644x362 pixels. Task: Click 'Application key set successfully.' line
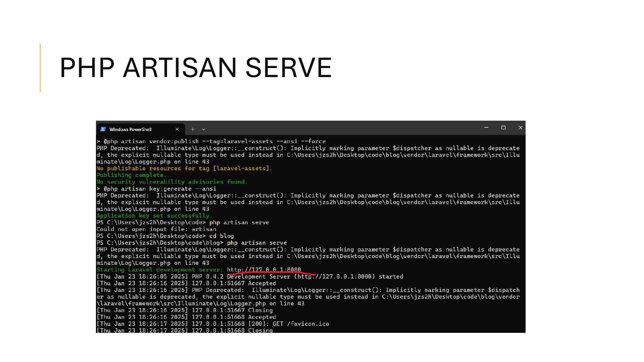click(155, 216)
